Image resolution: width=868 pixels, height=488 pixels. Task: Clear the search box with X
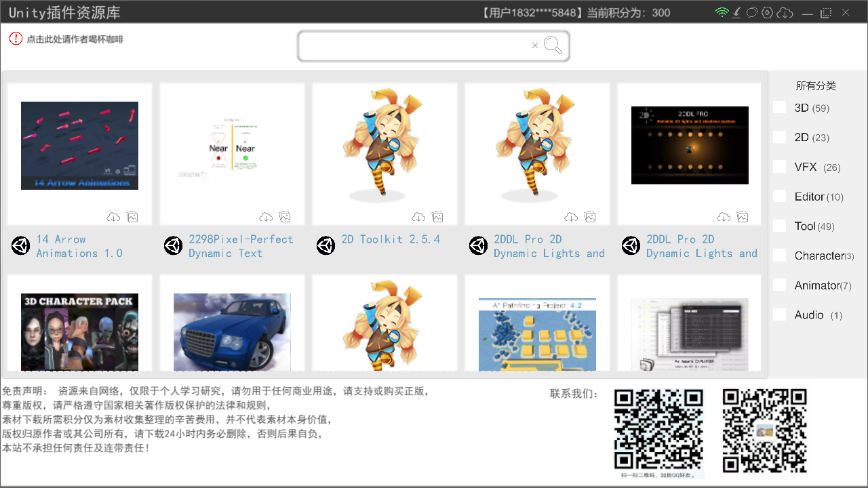[535, 45]
